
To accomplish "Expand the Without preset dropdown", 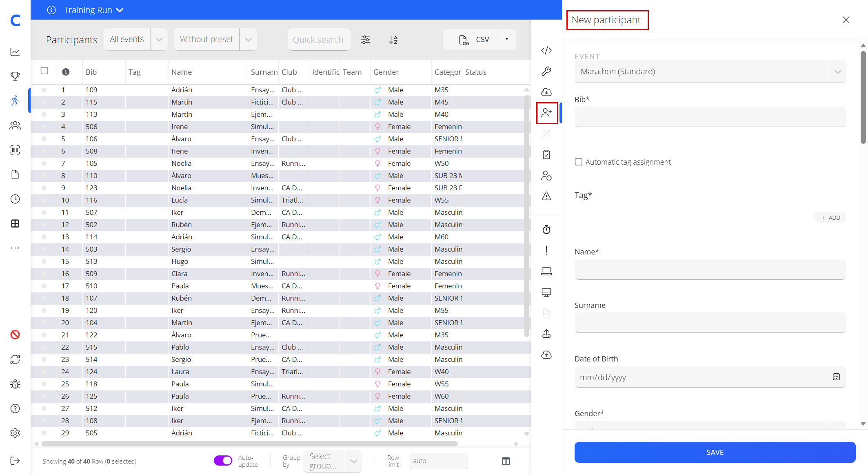I will click(x=248, y=39).
